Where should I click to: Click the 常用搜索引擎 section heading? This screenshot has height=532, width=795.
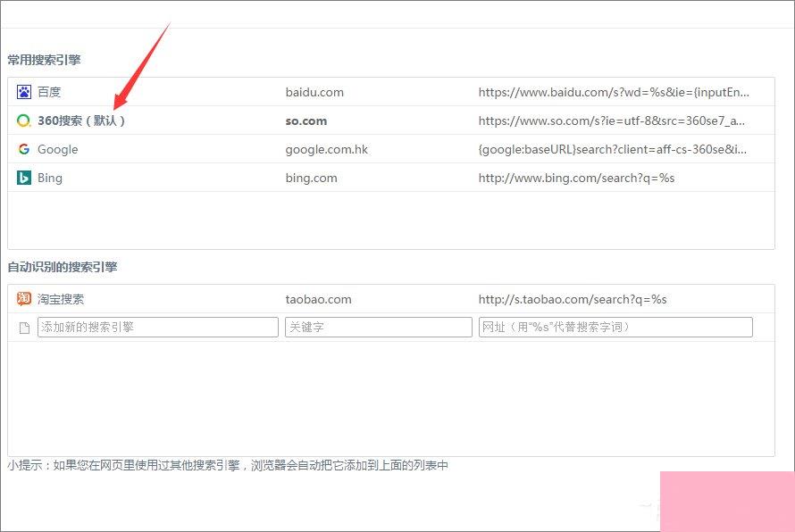pos(44,60)
